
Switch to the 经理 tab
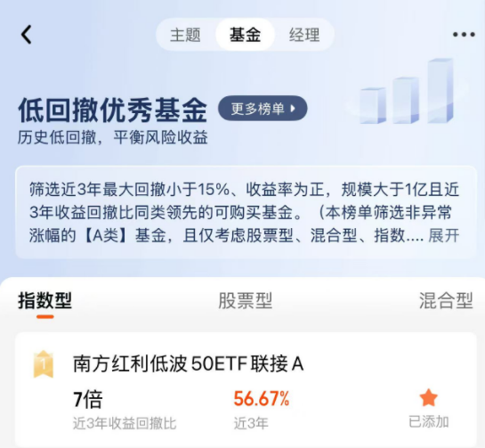pyautogui.click(x=304, y=35)
